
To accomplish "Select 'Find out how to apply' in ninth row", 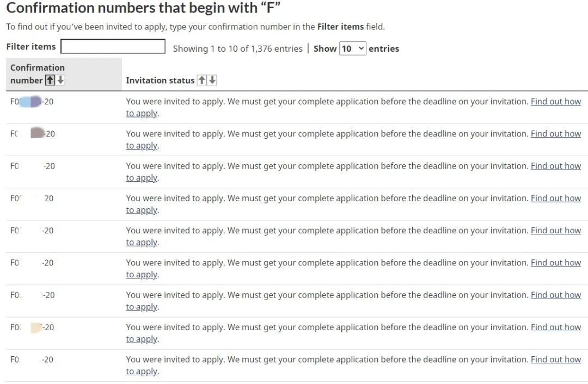I will coord(556,360).
